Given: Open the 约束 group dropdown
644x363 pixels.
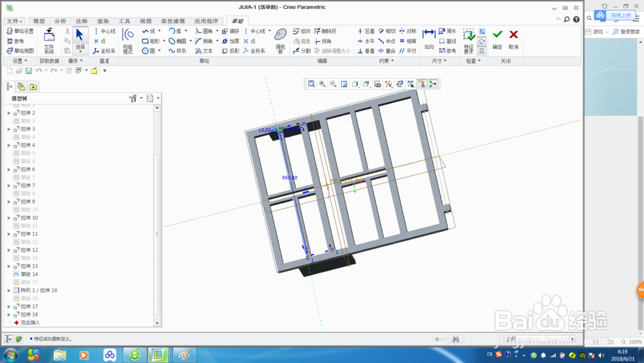Looking at the screenshot, I should (386, 61).
